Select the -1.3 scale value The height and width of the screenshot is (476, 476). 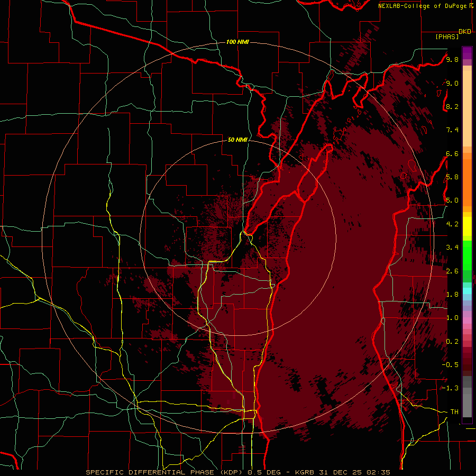(450, 388)
